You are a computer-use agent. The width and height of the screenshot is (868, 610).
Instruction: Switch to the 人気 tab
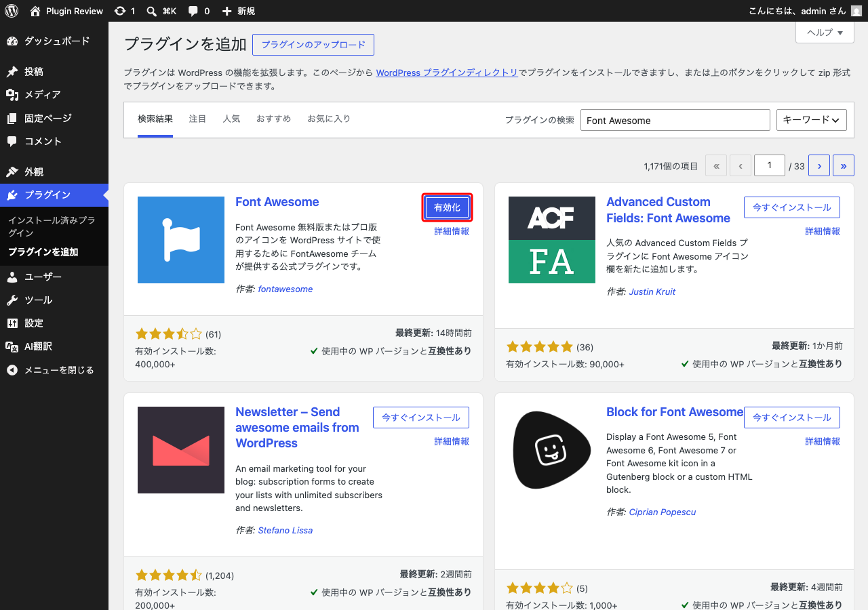pos(232,119)
